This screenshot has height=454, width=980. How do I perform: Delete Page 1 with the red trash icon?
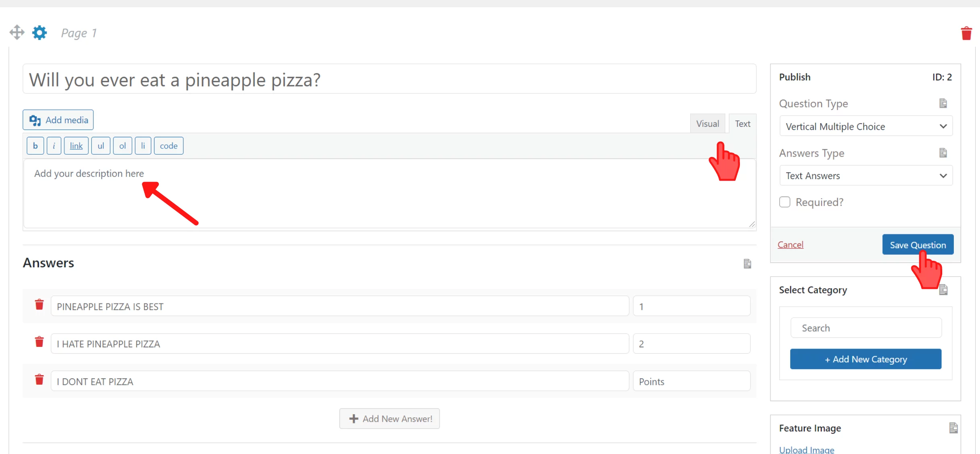pyautogui.click(x=966, y=33)
